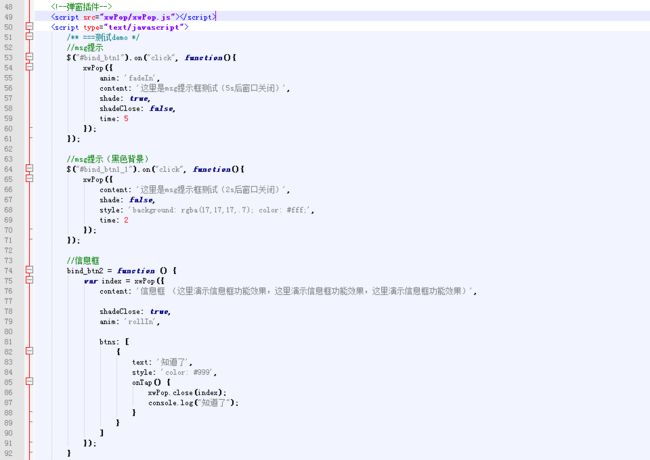Viewport: 650px width, 460px height.
Task: Collapse the xwPop block fold on line 65
Action: [29, 178]
